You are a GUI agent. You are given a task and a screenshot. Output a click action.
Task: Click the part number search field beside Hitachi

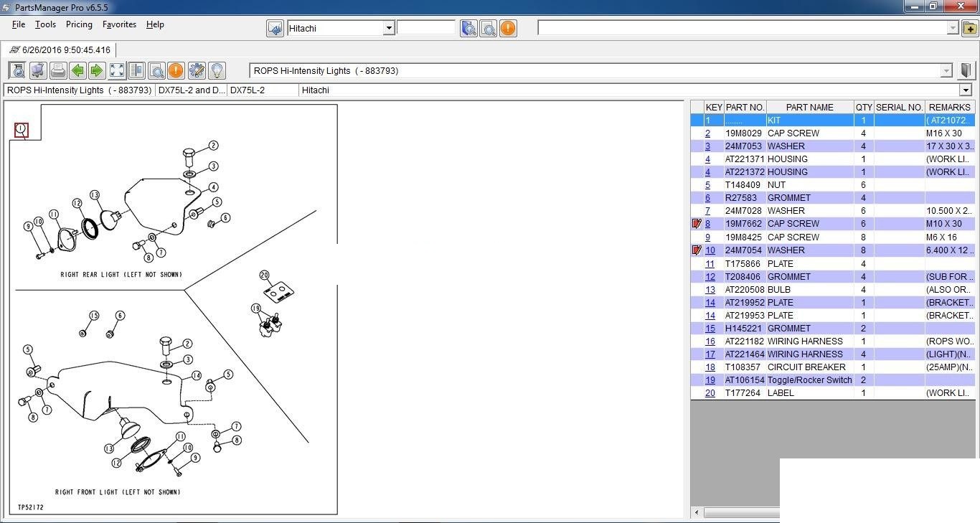[x=426, y=28]
